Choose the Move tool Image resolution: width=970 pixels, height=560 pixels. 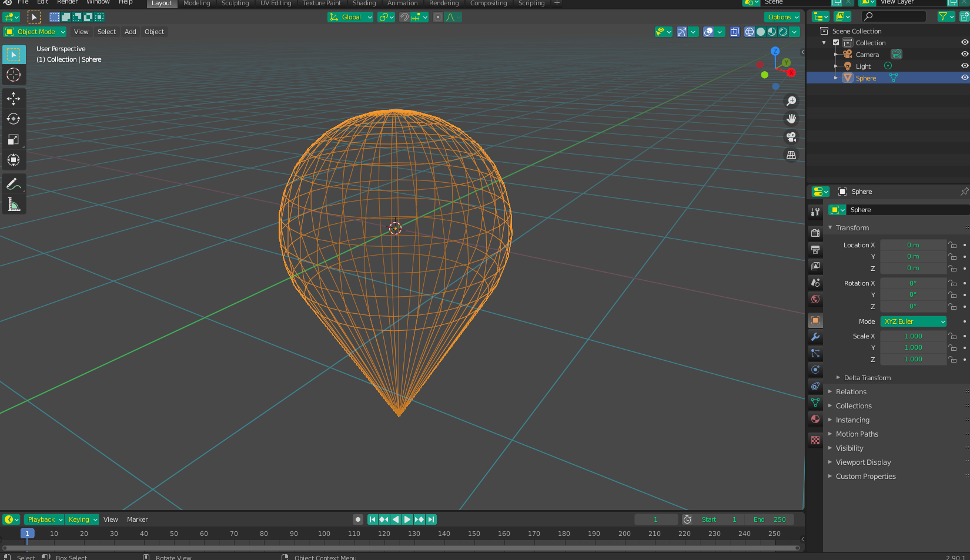point(14,98)
